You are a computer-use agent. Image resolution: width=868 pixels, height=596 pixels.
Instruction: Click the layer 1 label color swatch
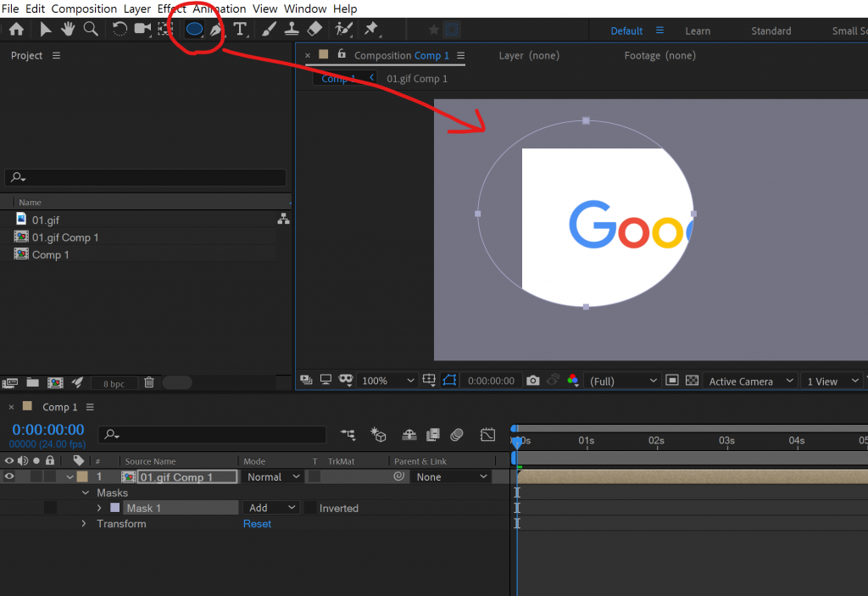pyautogui.click(x=82, y=476)
